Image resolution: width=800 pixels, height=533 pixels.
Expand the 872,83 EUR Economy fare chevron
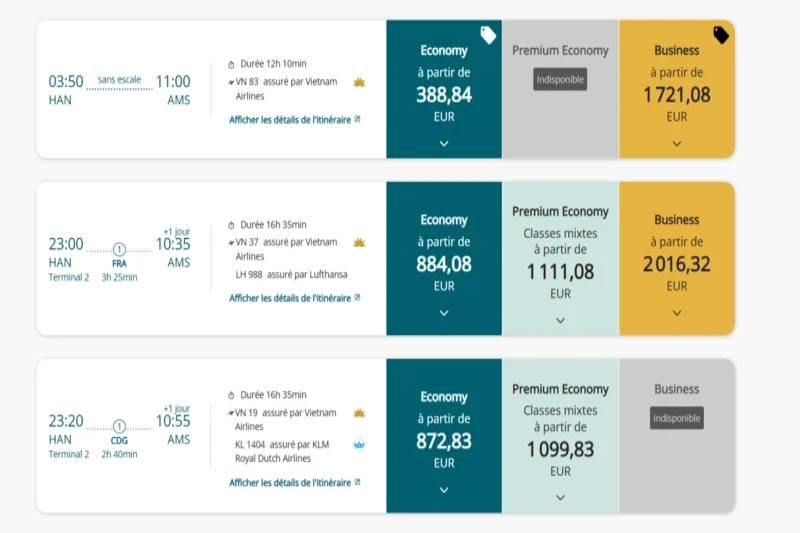(444, 489)
